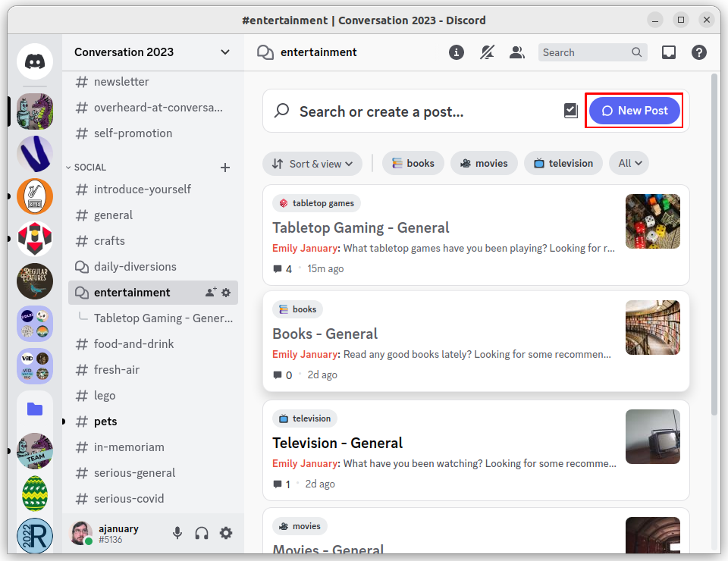Open Discord home direct messages icon
Viewport: 728px width, 561px height.
35,61
